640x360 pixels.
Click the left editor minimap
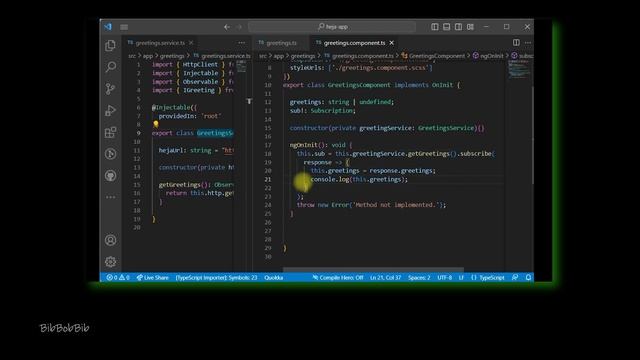tap(242, 66)
